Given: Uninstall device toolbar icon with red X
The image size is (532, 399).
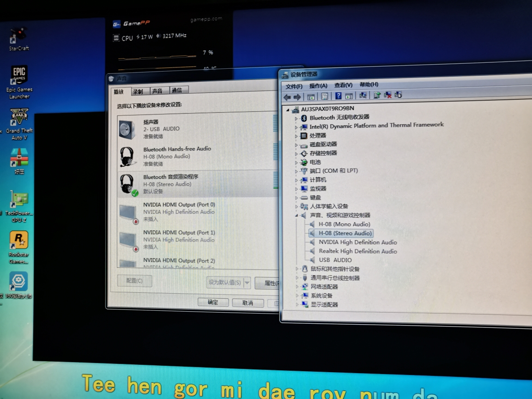Looking at the screenshot, I should (387, 95).
